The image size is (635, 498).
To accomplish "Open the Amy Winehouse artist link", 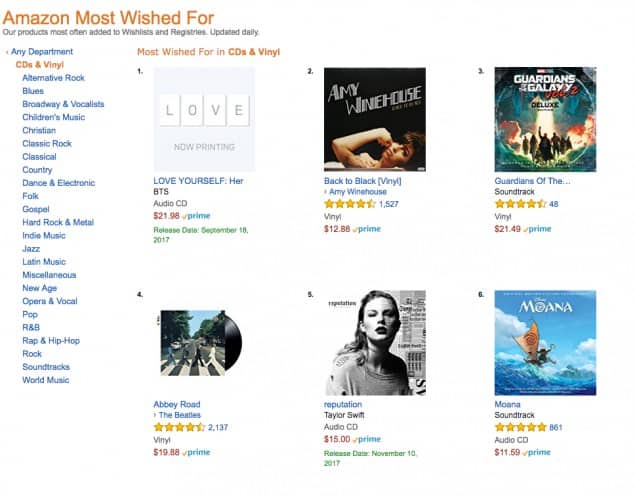I will coord(360,191).
